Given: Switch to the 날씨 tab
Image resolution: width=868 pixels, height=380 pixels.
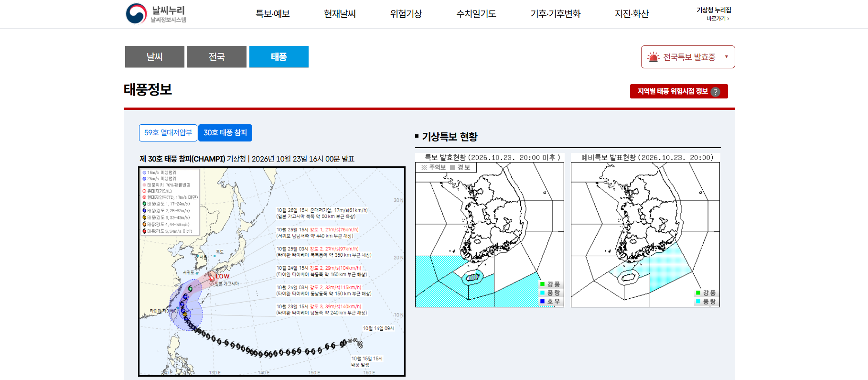Looking at the screenshot, I should (x=155, y=57).
